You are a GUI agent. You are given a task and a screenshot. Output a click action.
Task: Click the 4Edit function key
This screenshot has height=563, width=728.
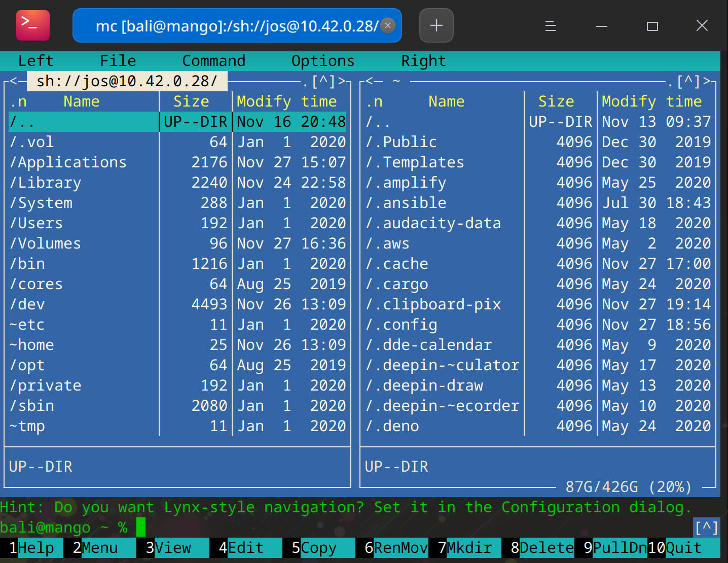[x=246, y=548]
